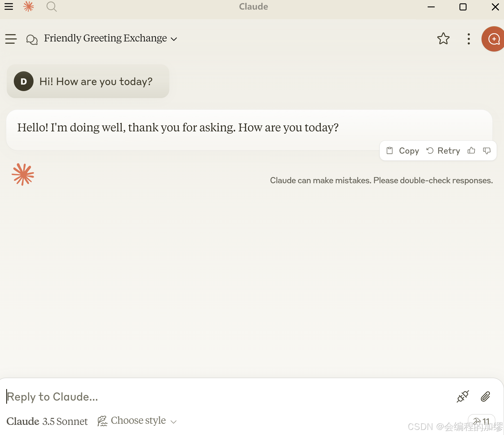504x435 pixels.
Task: Give the response a thumbs up
Action: pyautogui.click(x=471, y=151)
